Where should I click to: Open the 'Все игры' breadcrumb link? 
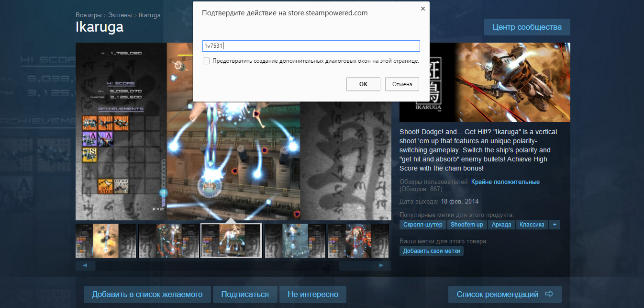coord(89,15)
